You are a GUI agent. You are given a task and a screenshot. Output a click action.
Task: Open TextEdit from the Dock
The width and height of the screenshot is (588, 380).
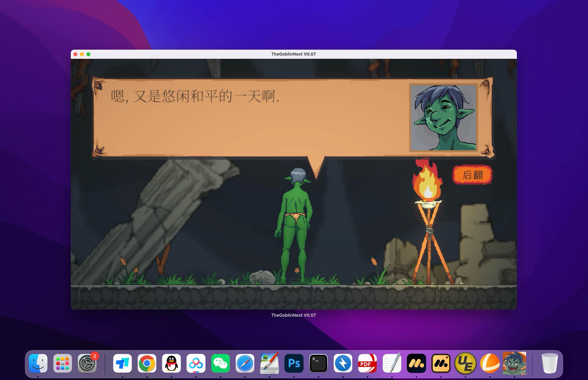(392, 363)
